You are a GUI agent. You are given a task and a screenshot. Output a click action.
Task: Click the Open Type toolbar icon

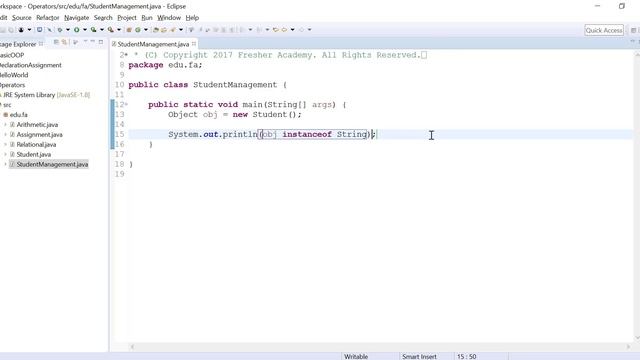tap(155, 30)
